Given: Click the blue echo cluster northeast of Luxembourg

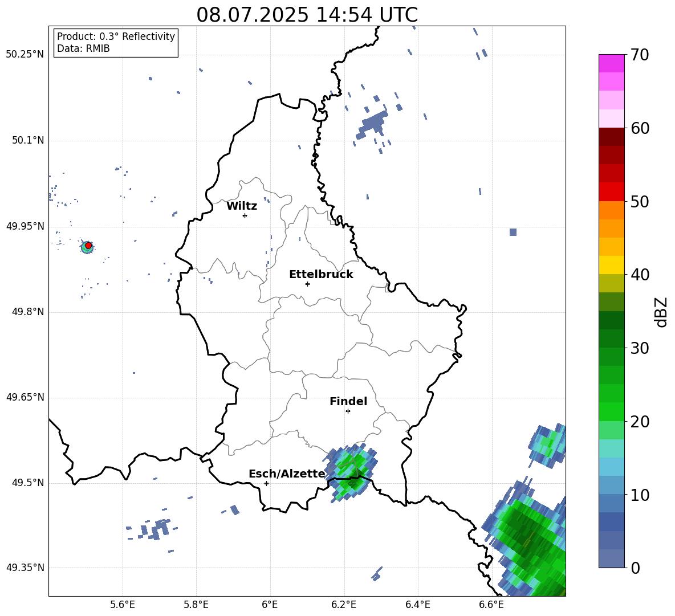Looking at the screenshot, I should [x=373, y=124].
